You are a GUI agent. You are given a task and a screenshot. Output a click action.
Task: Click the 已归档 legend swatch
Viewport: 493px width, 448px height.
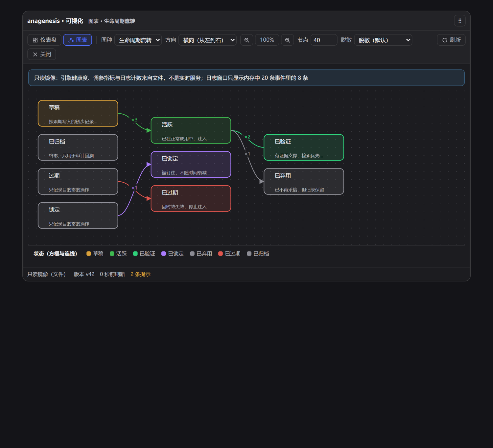(249, 254)
